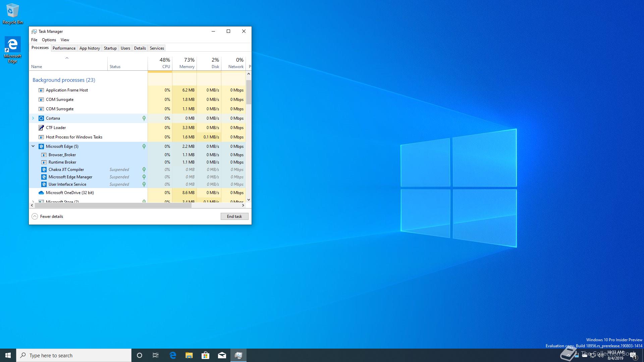Viewport: 644px width, 362px height.
Task: Click the scroll down arrow of process list
Action: click(x=249, y=200)
